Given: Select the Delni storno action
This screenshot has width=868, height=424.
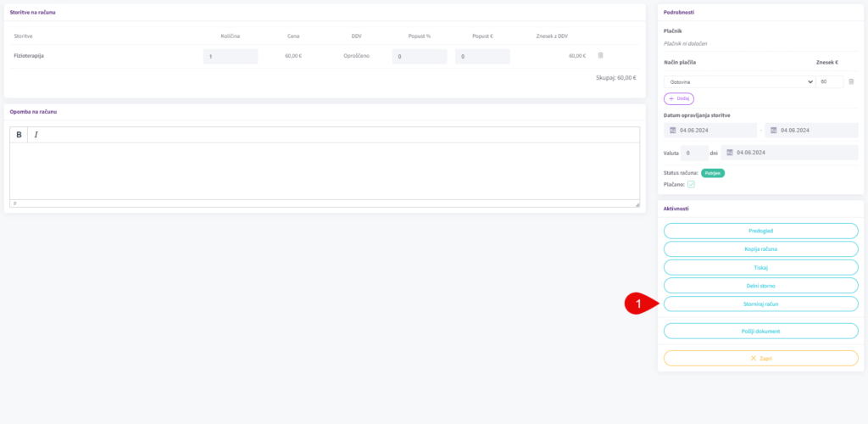Looking at the screenshot, I should point(760,286).
